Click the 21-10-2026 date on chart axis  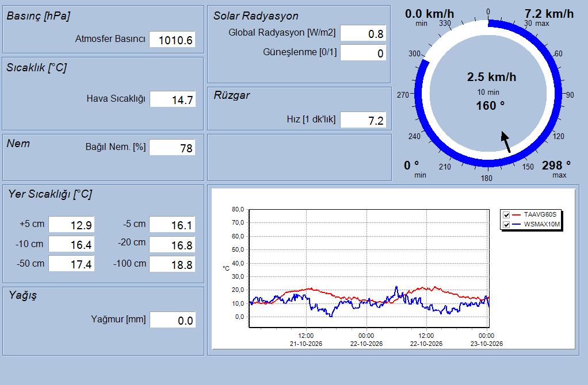click(x=306, y=344)
